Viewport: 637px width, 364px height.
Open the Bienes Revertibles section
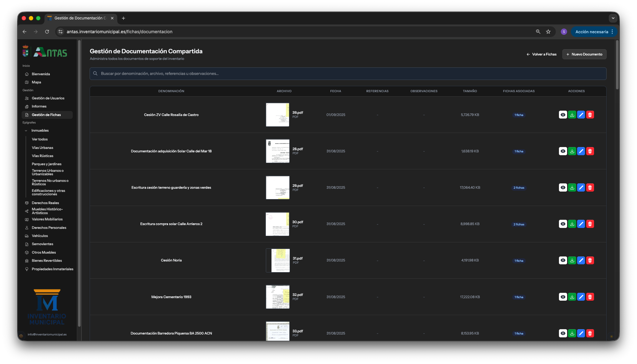coord(47,261)
